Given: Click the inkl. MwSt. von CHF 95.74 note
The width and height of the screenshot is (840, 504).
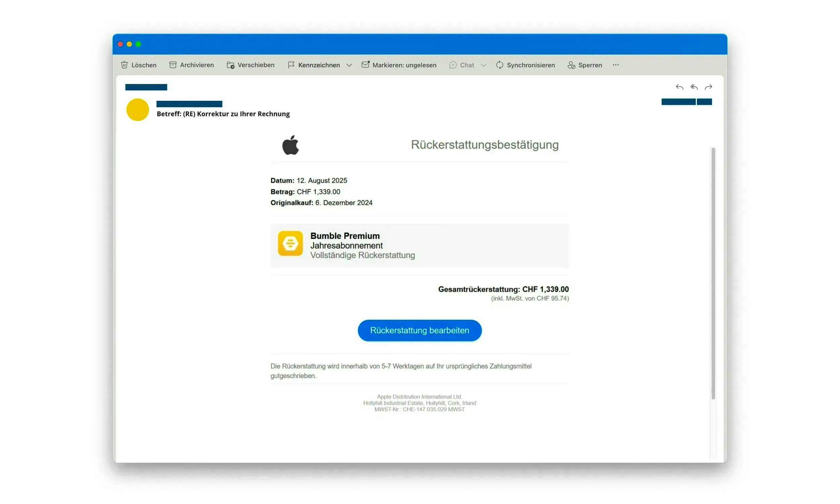Looking at the screenshot, I should [x=530, y=298].
